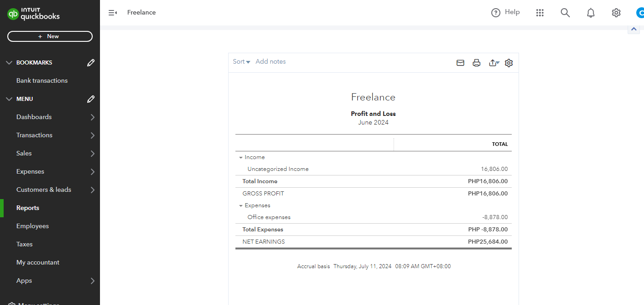Viewport: 644px width, 305px height.
Task: Click the New button
Action: tap(50, 36)
